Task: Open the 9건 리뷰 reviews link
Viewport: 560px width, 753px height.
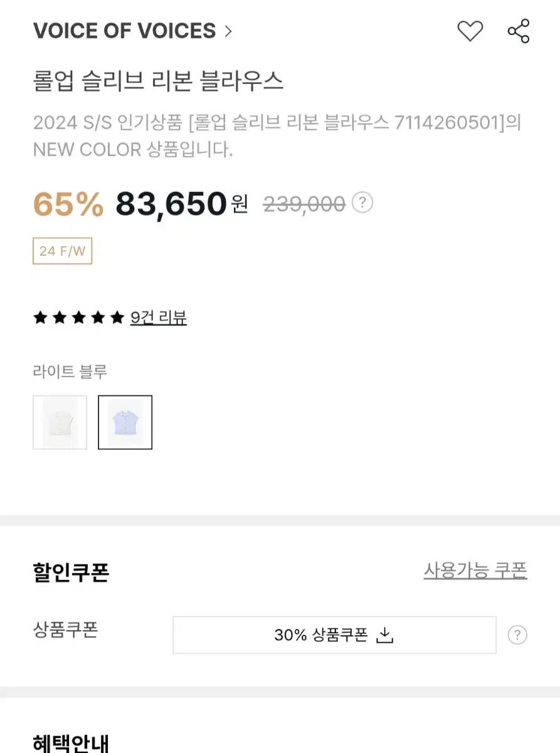Action: [x=159, y=318]
